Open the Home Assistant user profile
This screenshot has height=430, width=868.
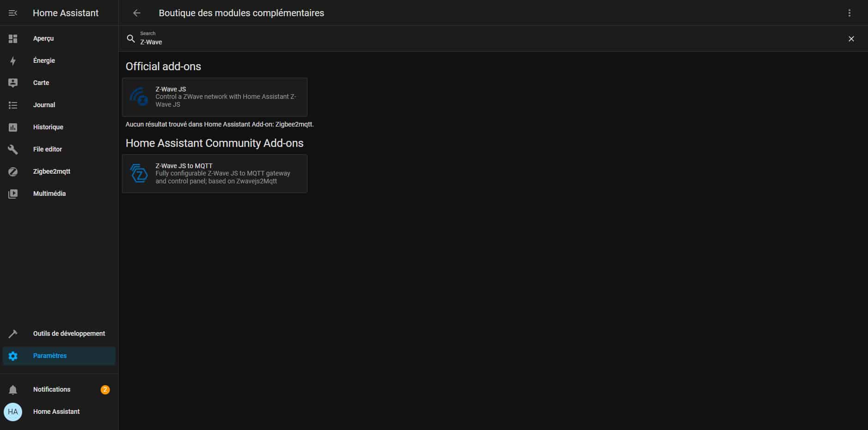[59, 412]
